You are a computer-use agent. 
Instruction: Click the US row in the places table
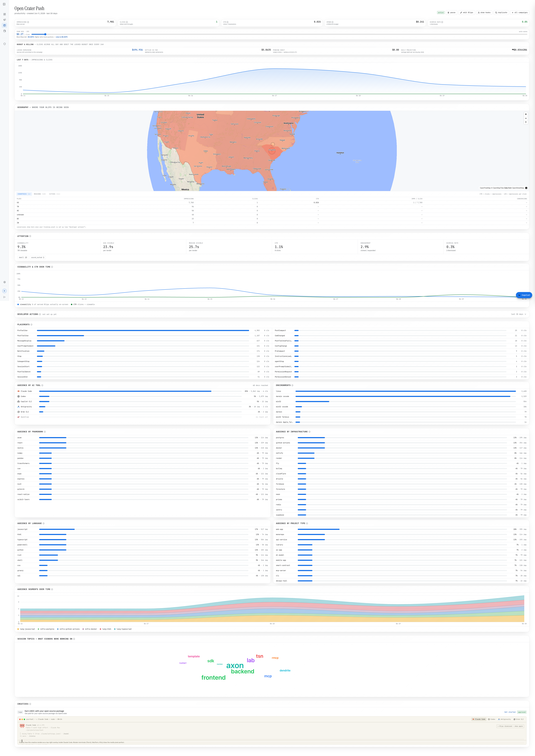click(272, 203)
